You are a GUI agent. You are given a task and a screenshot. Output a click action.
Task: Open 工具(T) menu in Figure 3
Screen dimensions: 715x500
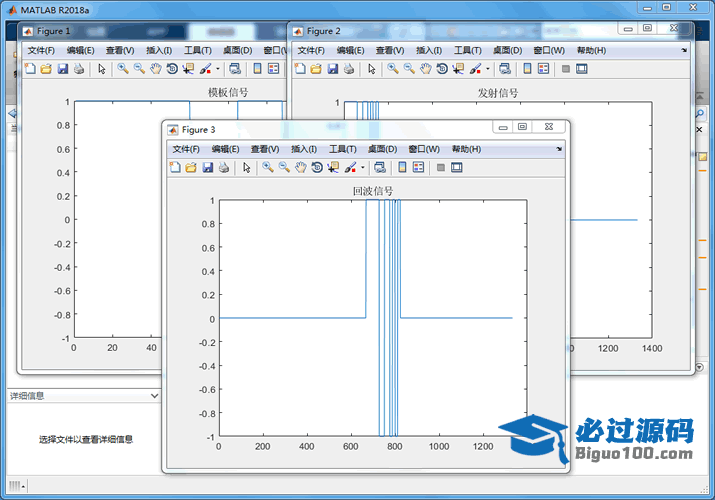(x=343, y=149)
